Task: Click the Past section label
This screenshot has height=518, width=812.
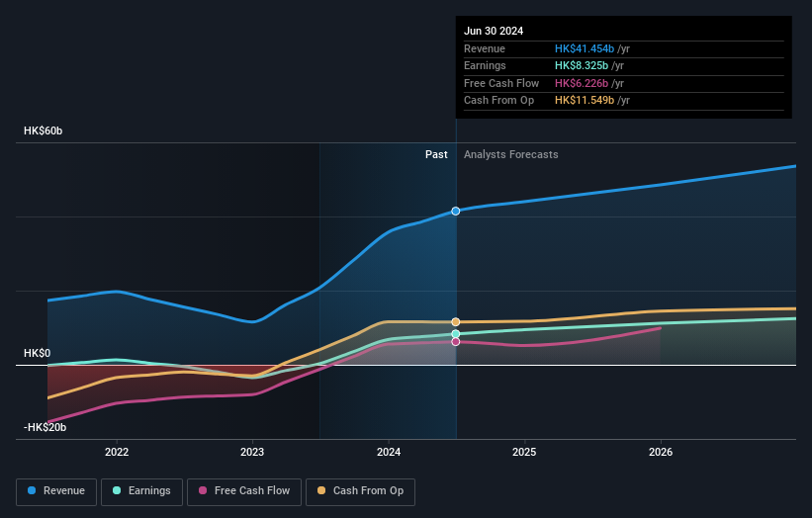Action: [436, 154]
